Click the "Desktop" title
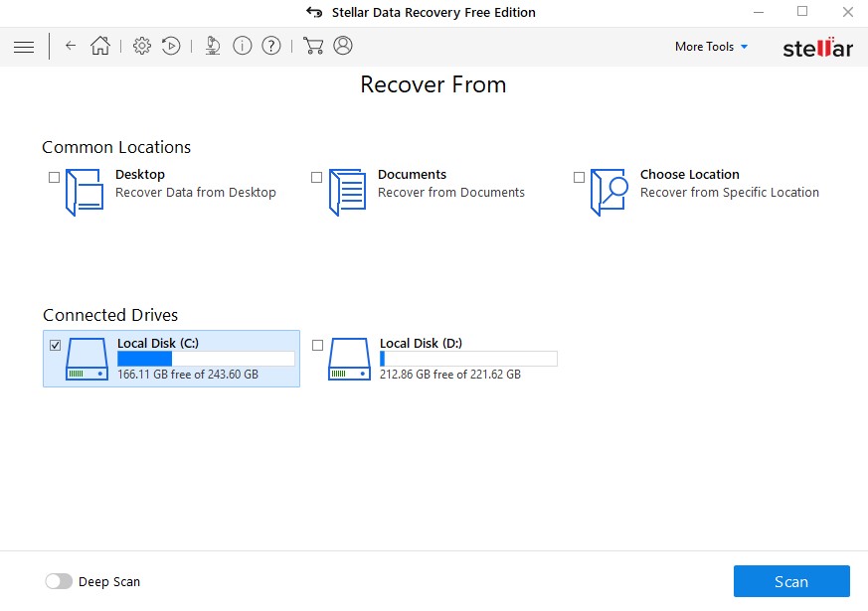This screenshot has width=868, height=611. 140,175
